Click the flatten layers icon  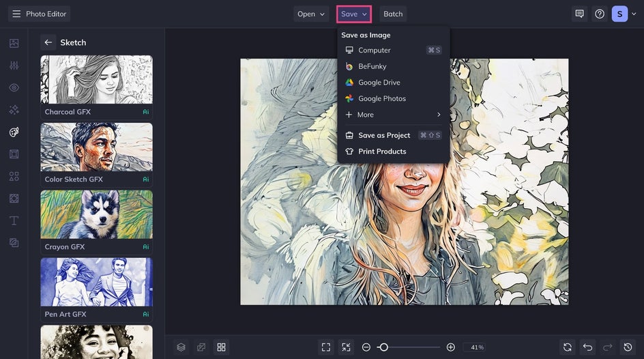[201, 347]
